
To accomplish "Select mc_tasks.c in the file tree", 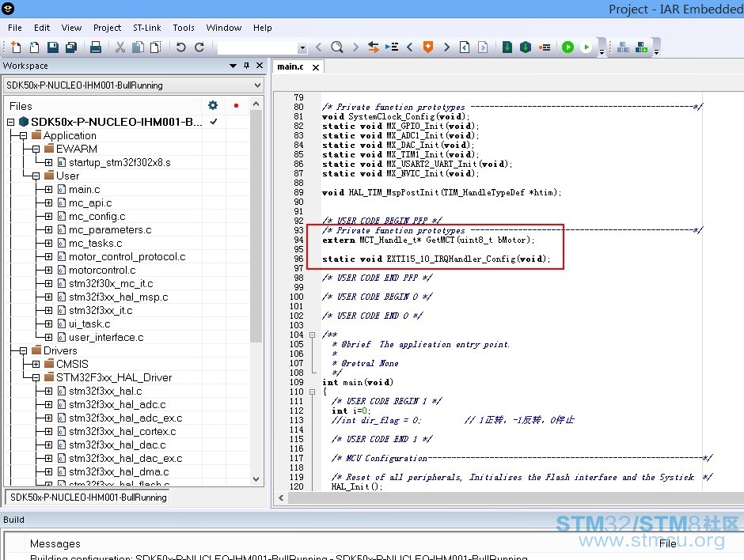I will (95, 244).
